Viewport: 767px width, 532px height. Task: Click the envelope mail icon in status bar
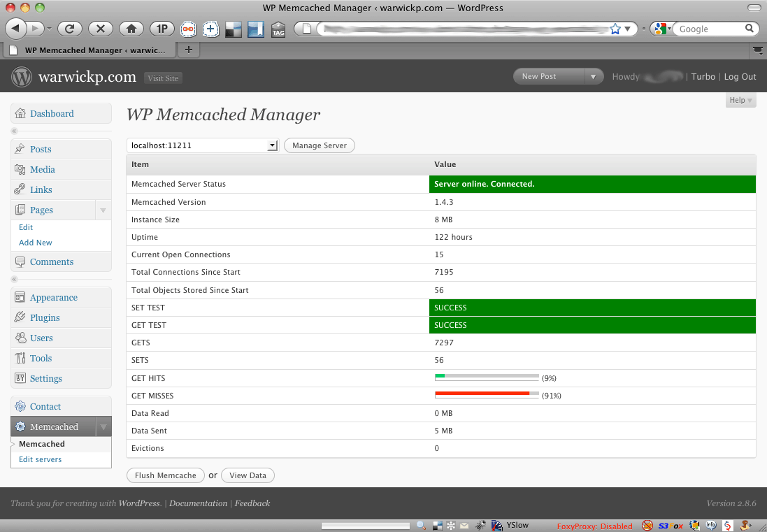464,526
